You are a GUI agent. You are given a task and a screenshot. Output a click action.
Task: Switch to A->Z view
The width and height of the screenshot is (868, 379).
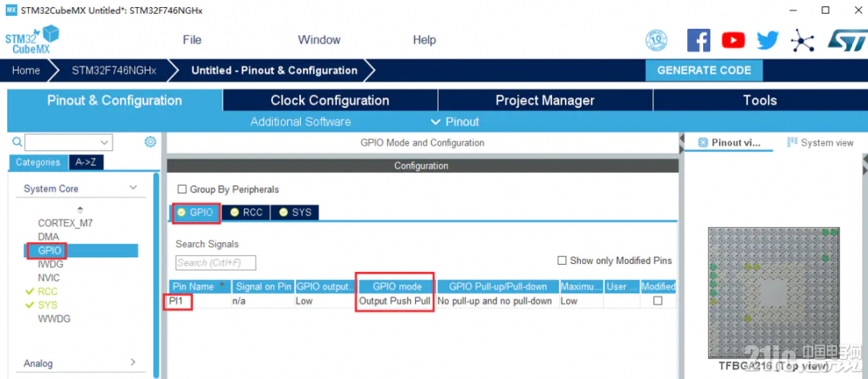tap(86, 163)
